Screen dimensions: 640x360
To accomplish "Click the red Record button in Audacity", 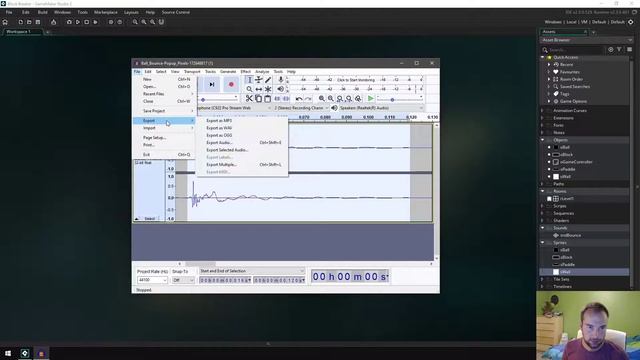I will 231,84.
